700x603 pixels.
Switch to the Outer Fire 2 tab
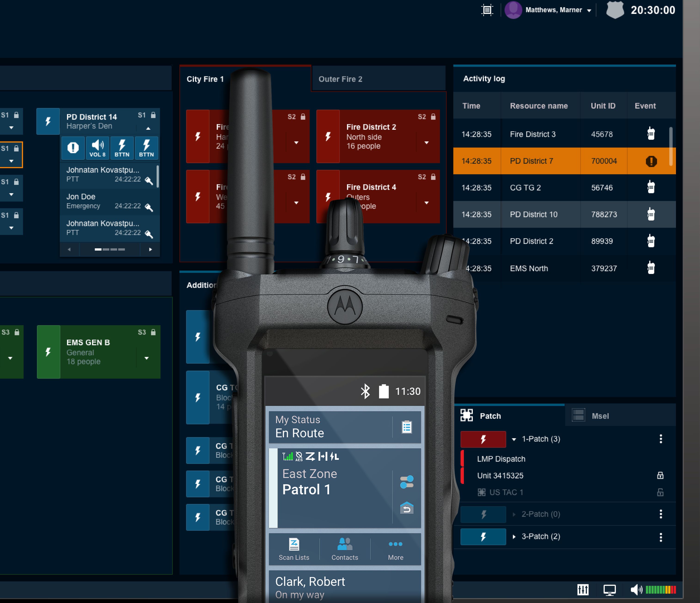(340, 79)
